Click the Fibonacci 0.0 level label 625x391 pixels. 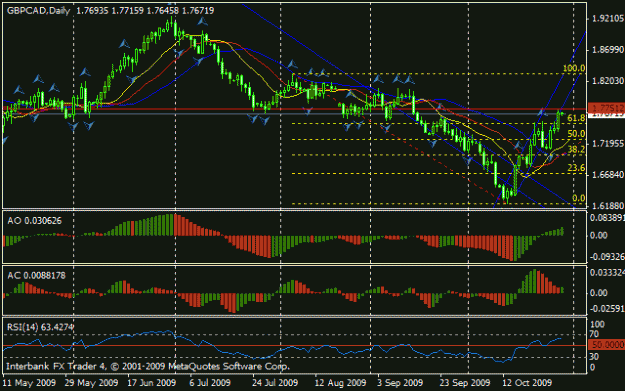578,198
